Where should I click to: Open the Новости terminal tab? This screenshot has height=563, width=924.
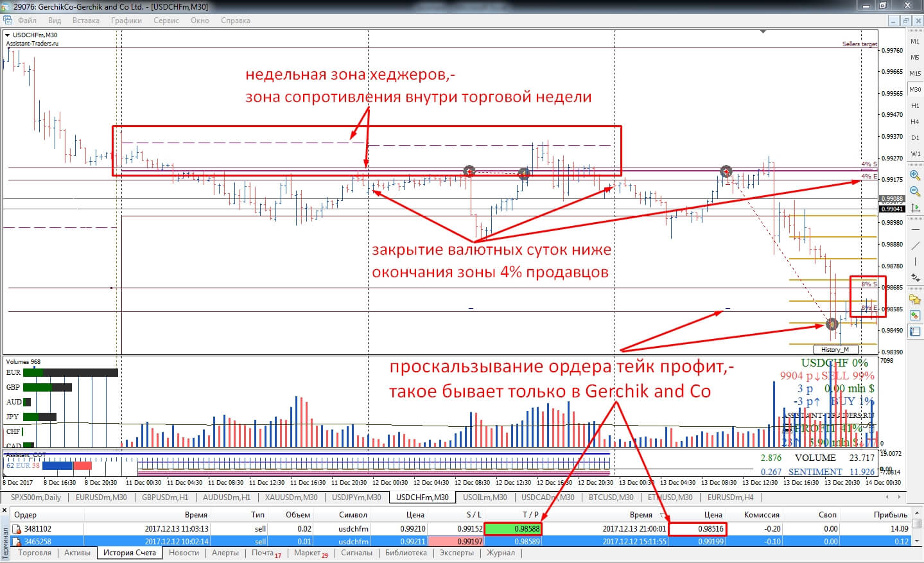point(184,553)
